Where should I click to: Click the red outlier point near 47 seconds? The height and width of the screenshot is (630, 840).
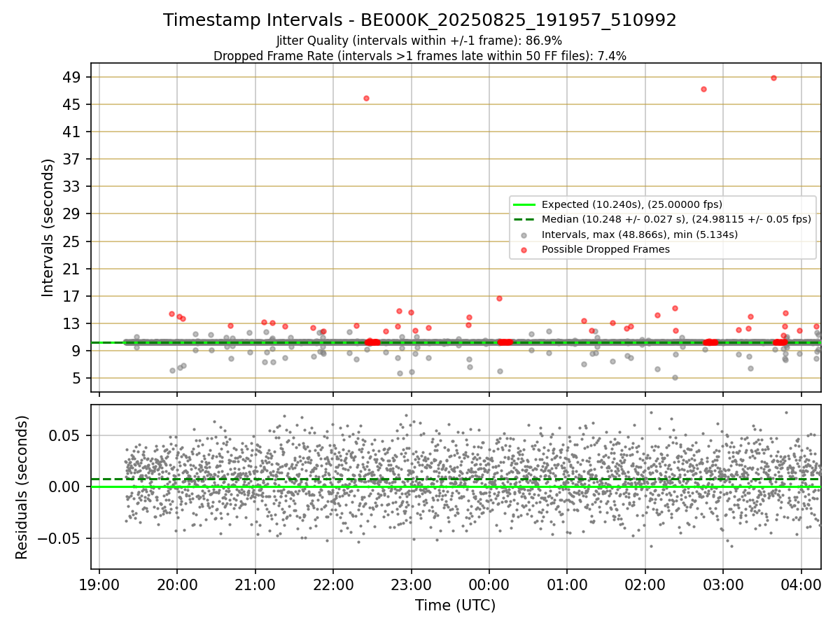point(703,89)
